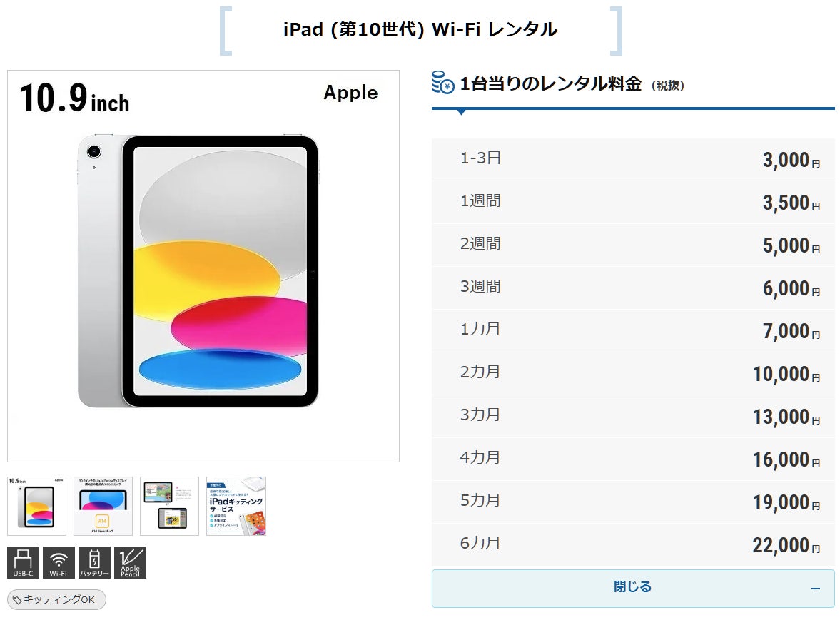This screenshot has width=840, height=635.
Task: Click the 1週間 rental period label
Action: click(480, 200)
